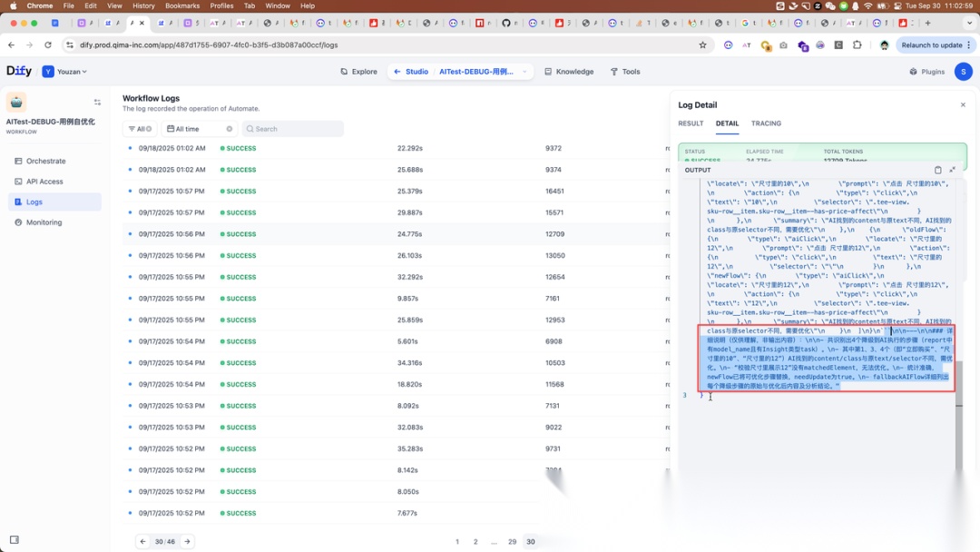Go to the next page arrow in pagination
The image size is (980, 552).
pos(187,541)
